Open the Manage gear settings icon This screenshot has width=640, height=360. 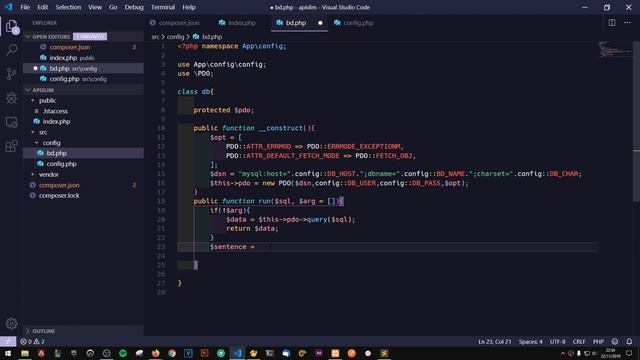(11, 323)
